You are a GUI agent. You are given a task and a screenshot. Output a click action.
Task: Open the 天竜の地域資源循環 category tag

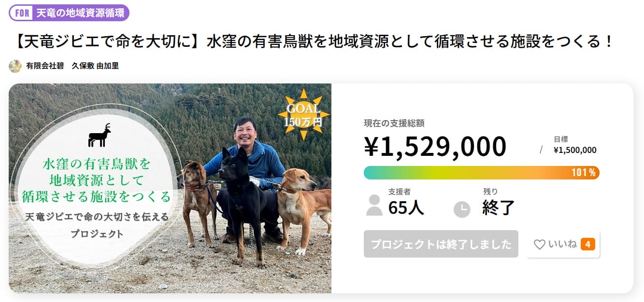click(x=80, y=13)
